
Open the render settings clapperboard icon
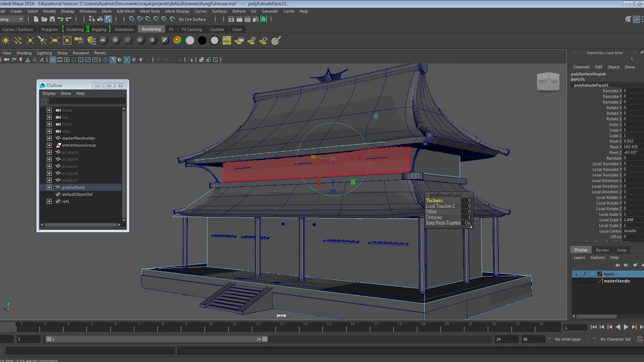point(255,19)
